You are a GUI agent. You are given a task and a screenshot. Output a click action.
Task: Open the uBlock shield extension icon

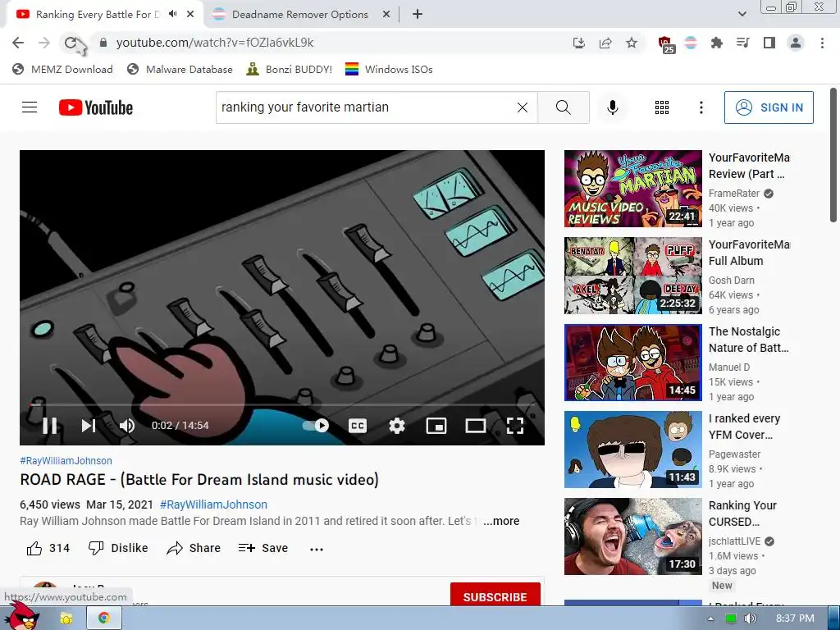[664, 44]
